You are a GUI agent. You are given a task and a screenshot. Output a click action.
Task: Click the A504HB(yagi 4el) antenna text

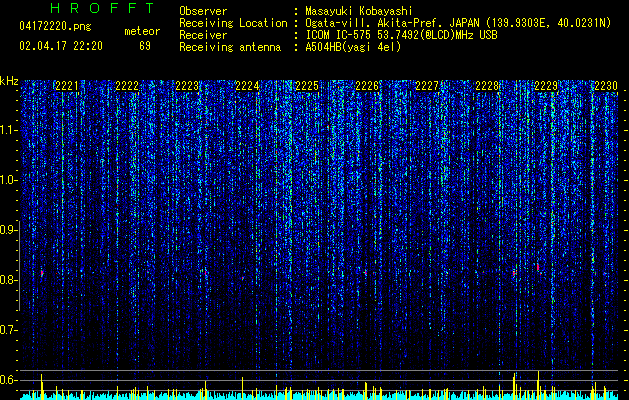[x=353, y=47]
